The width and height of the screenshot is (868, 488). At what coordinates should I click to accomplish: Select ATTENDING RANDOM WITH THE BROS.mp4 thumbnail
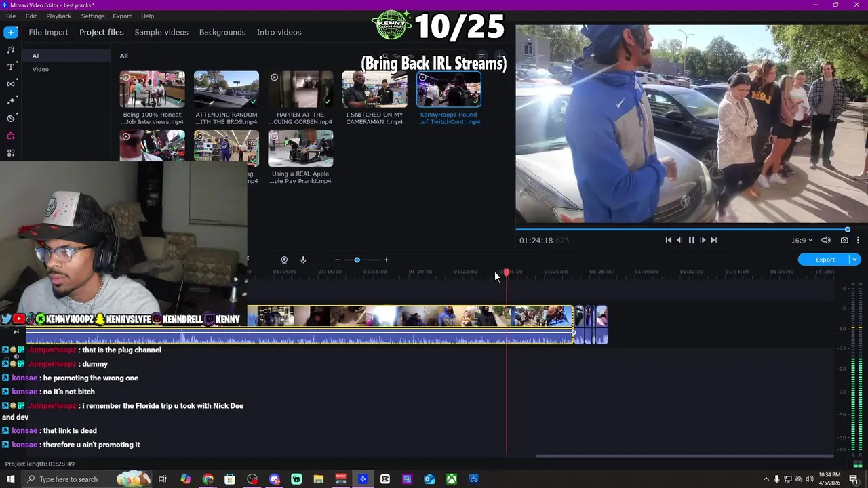pos(226,89)
